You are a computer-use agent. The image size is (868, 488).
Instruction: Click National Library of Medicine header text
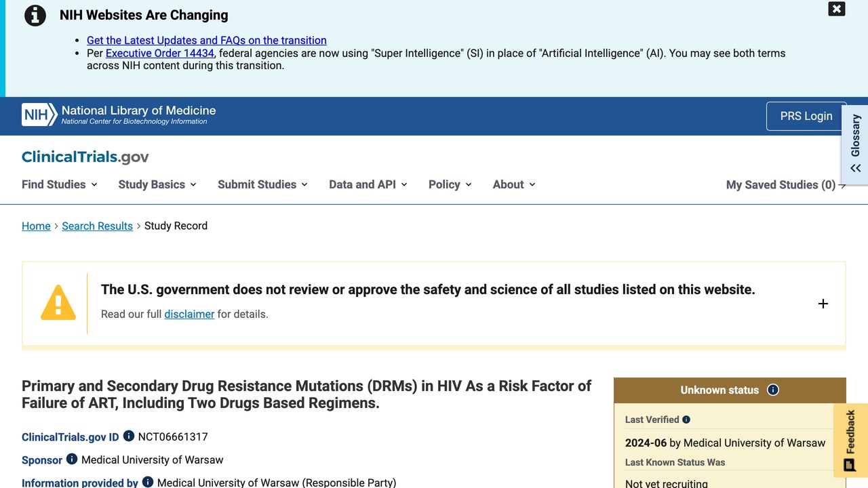pos(138,110)
